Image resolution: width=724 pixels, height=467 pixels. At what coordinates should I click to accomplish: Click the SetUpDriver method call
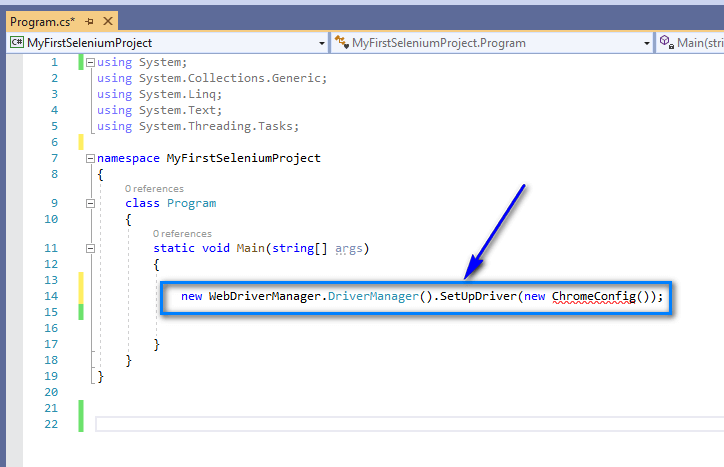(478, 296)
